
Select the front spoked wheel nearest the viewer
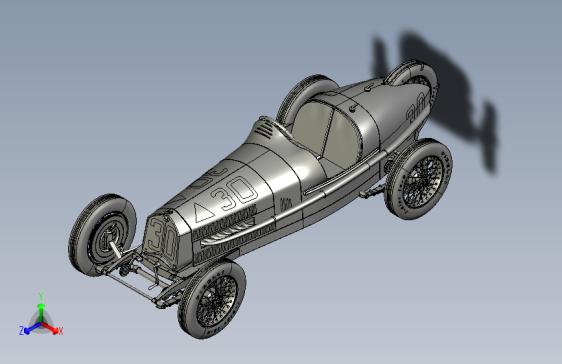pyautogui.click(x=212, y=298)
